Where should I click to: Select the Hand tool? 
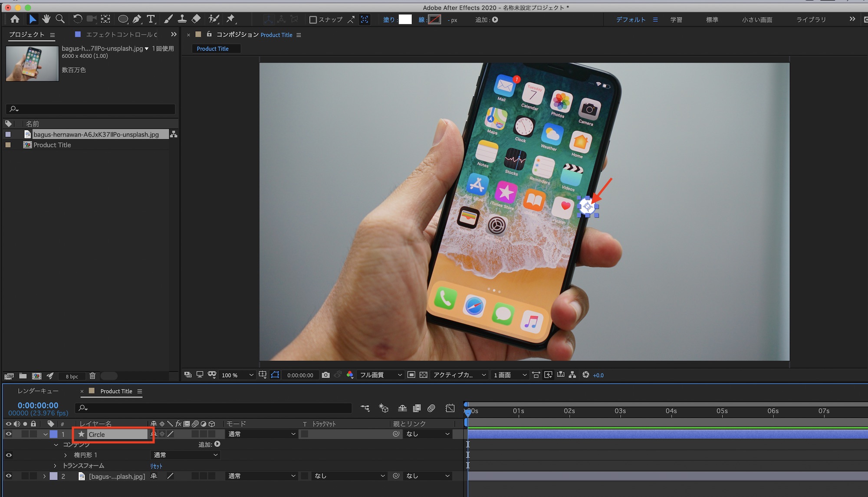point(46,19)
